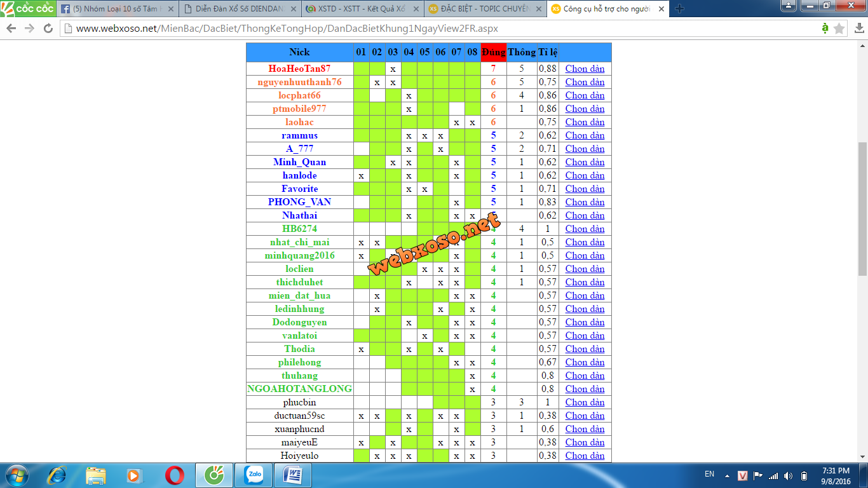Screen dimensions: 868x488
Task: Click the webxoso.net address bar
Action: click(438, 29)
